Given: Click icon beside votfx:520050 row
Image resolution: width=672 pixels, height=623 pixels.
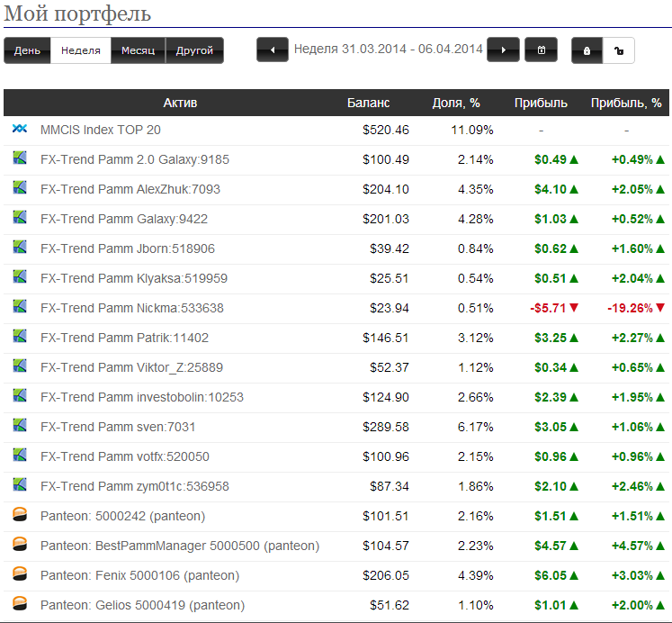Looking at the screenshot, I should coord(20,455).
